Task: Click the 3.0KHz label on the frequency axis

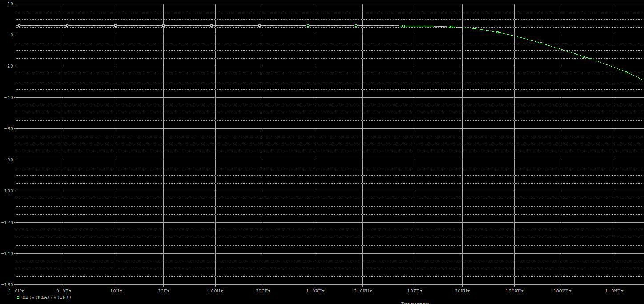Action: click(x=362, y=291)
